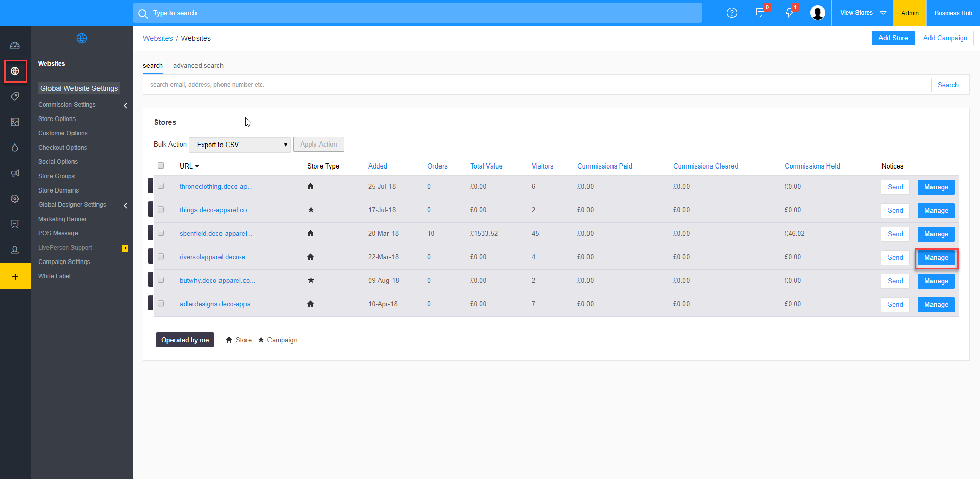Open the help question mark icon
This screenshot has width=980, height=479.
[x=732, y=13]
